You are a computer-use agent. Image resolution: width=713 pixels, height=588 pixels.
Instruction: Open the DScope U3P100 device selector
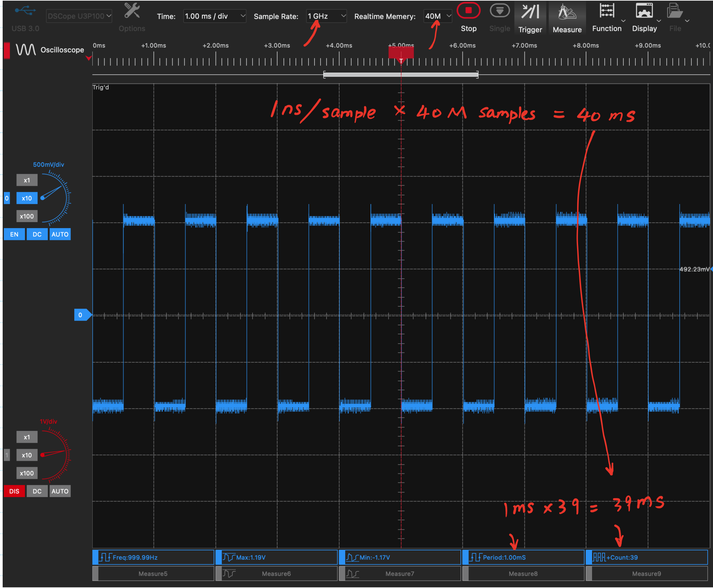(79, 15)
